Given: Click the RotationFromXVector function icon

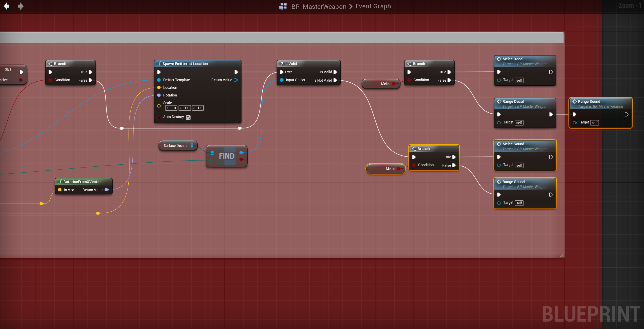Looking at the screenshot, I should 60,182.
